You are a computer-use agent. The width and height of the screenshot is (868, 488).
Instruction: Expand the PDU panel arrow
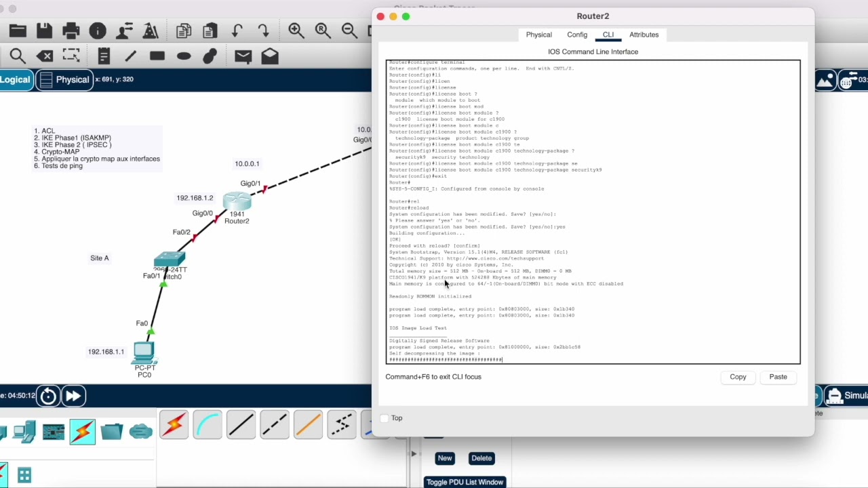point(414,453)
